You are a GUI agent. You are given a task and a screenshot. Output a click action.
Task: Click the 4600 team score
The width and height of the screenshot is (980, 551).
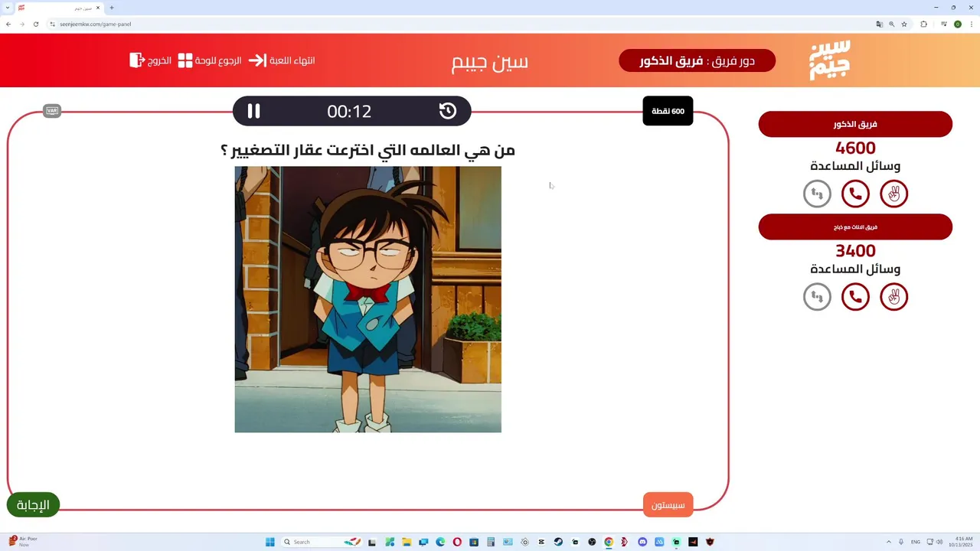coord(855,148)
